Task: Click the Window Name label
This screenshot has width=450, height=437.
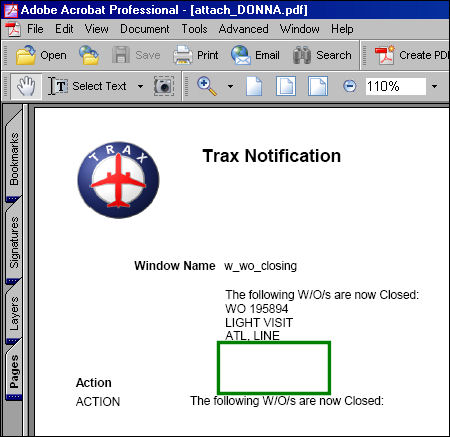Action: point(175,266)
